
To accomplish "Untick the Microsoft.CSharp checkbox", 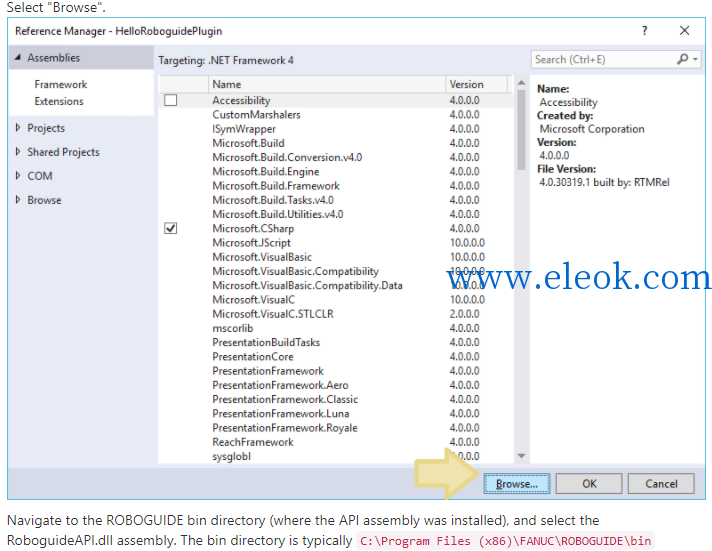I will [x=170, y=228].
